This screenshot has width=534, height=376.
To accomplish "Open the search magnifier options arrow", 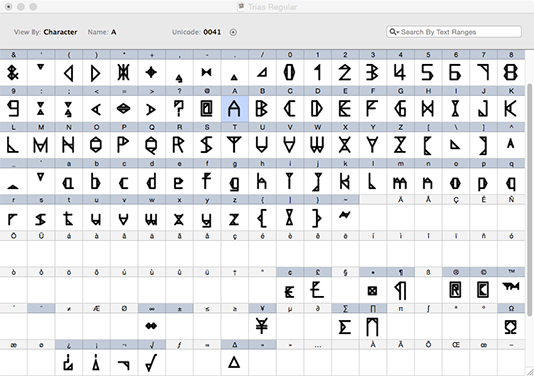I will 394,32.
